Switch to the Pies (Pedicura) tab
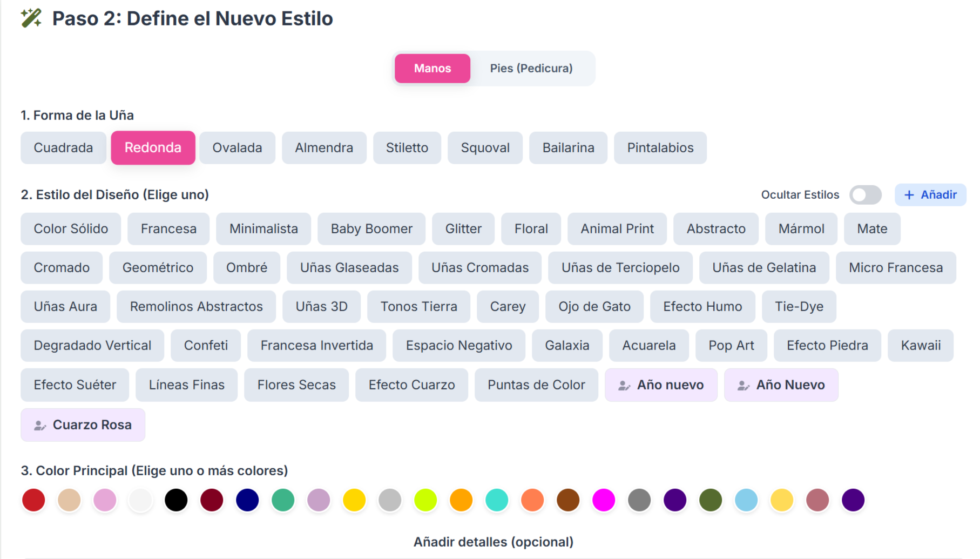 531,68
